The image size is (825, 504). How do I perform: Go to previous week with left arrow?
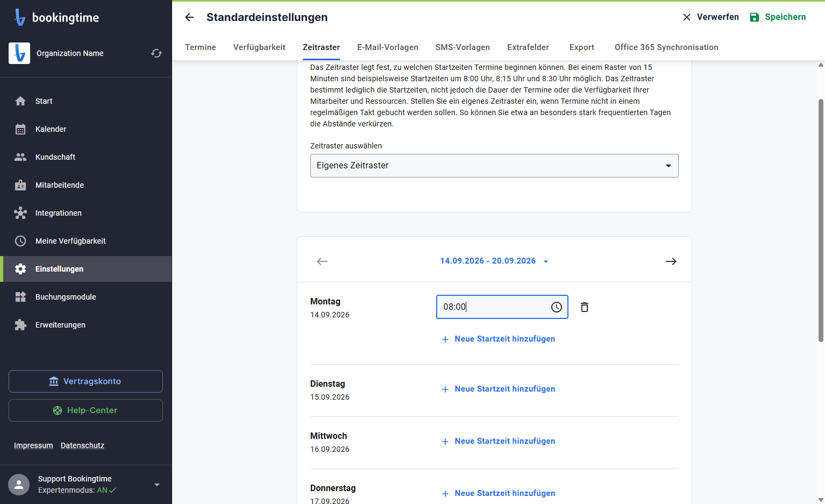322,261
